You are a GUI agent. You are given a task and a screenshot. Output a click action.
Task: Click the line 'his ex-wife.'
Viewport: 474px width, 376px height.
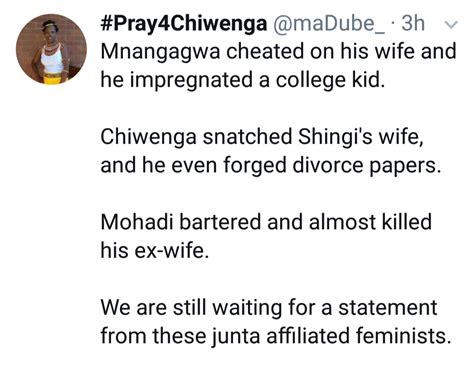click(x=155, y=250)
